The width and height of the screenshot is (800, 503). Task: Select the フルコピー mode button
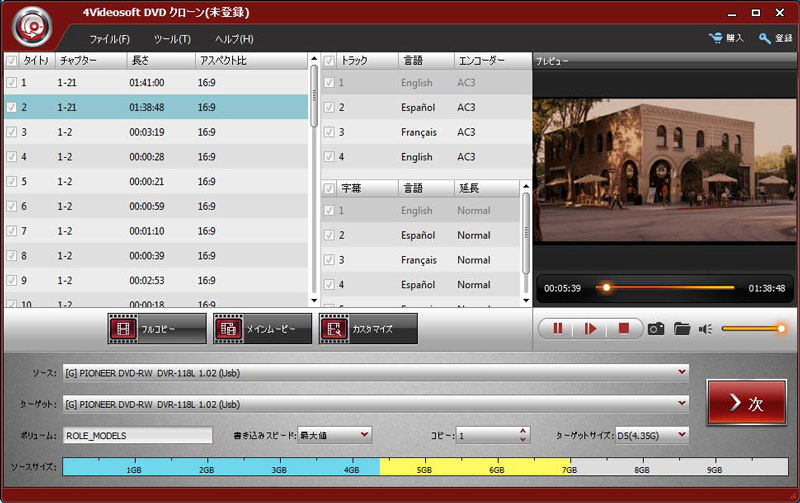tap(155, 328)
